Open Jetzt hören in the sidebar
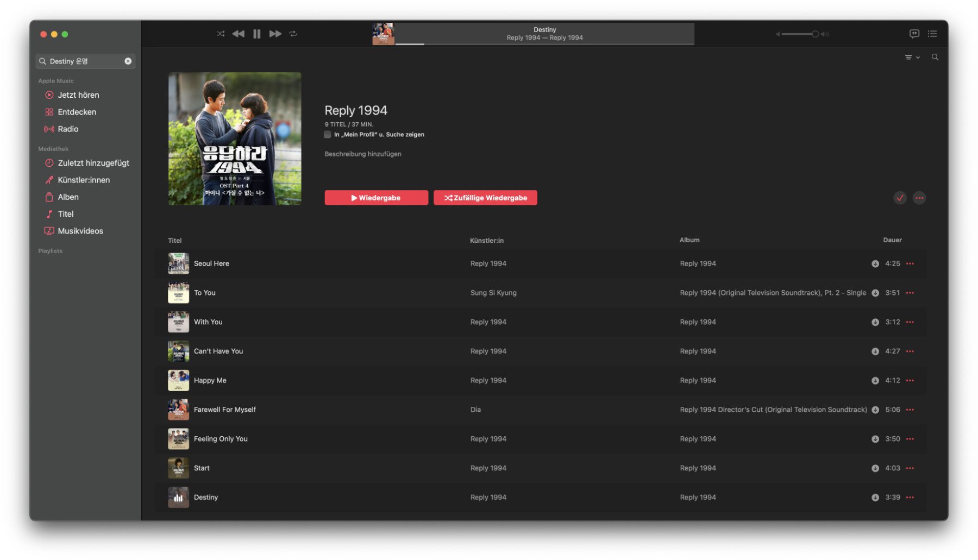 78,95
